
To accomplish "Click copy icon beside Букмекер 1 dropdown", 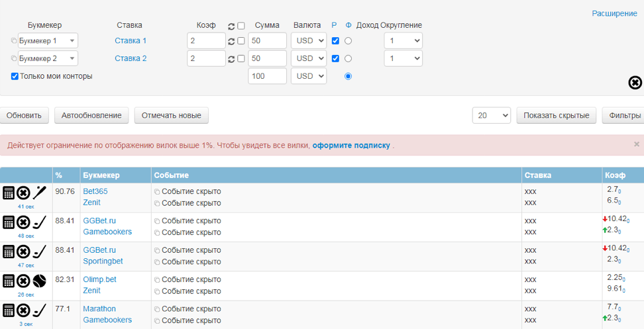I will 14,41.
